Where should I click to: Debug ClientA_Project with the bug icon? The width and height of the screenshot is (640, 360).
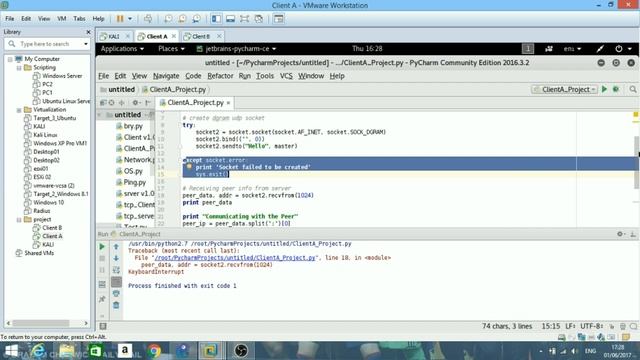click(616, 89)
